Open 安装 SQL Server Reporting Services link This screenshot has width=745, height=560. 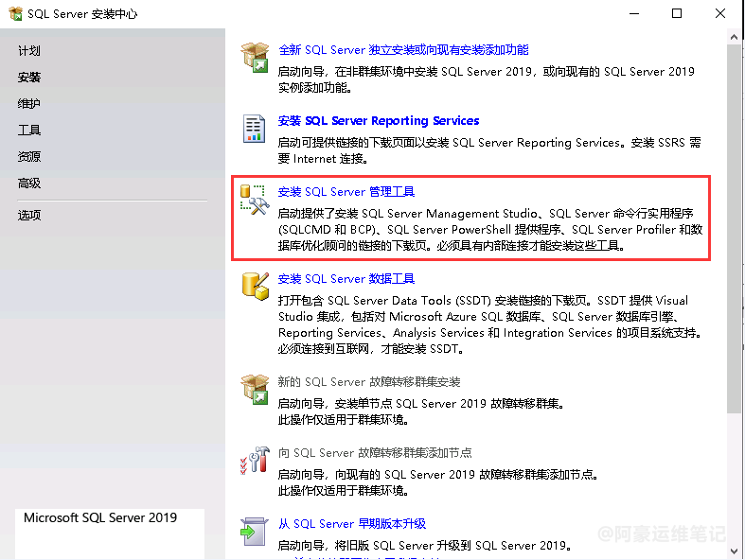tap(379, 121)
